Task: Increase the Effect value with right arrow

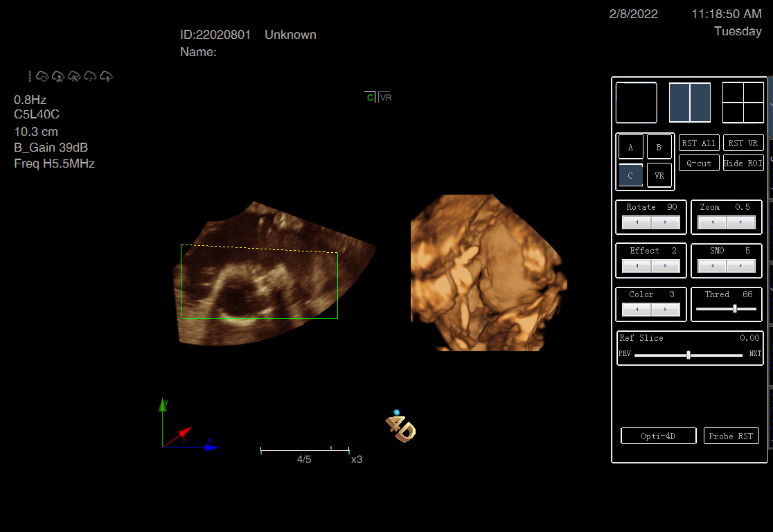Action: click(666, 267)
